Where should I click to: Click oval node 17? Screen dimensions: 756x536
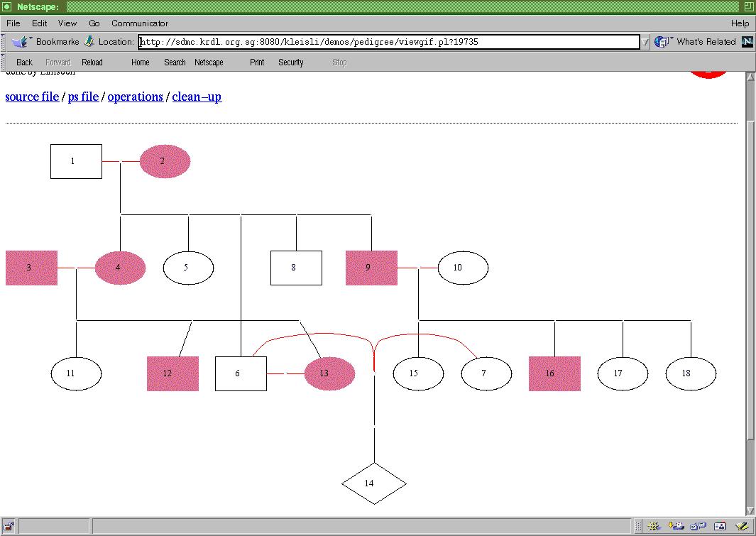point(623,373)
